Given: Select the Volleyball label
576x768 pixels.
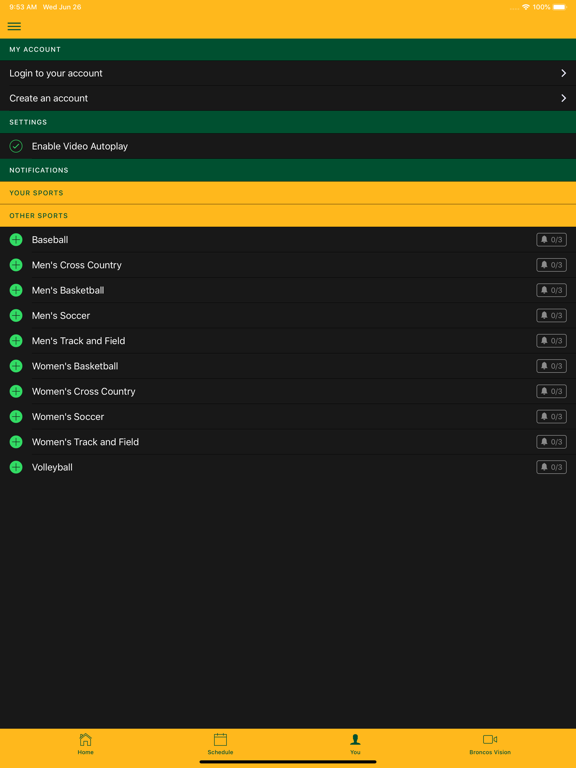Looking at the screenshot, I should pyautogui.click(x=52, y=467).
